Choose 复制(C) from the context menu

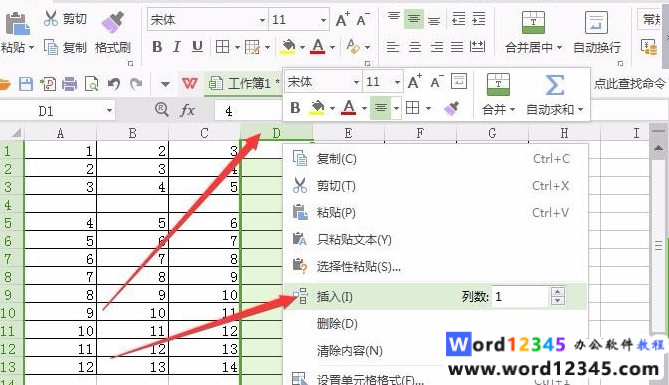435,159
